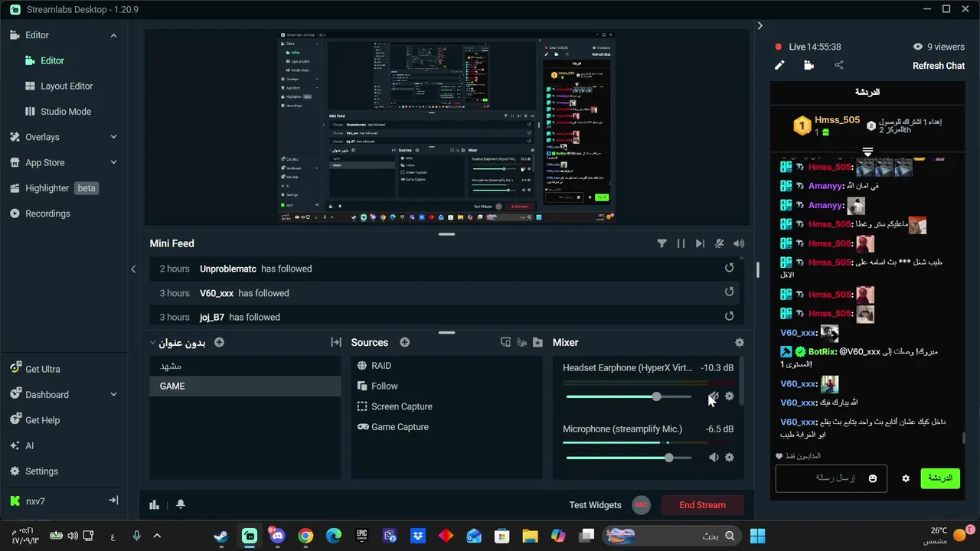Adjust the Headset Earphone volume slider
Image resolution: width=980 pixels, height=551 pixels.
(x=656, y=396)
